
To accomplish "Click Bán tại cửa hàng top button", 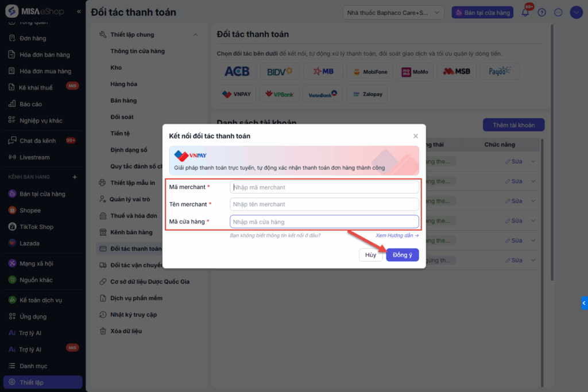I will pyautogui.click(x=482, y=13).
